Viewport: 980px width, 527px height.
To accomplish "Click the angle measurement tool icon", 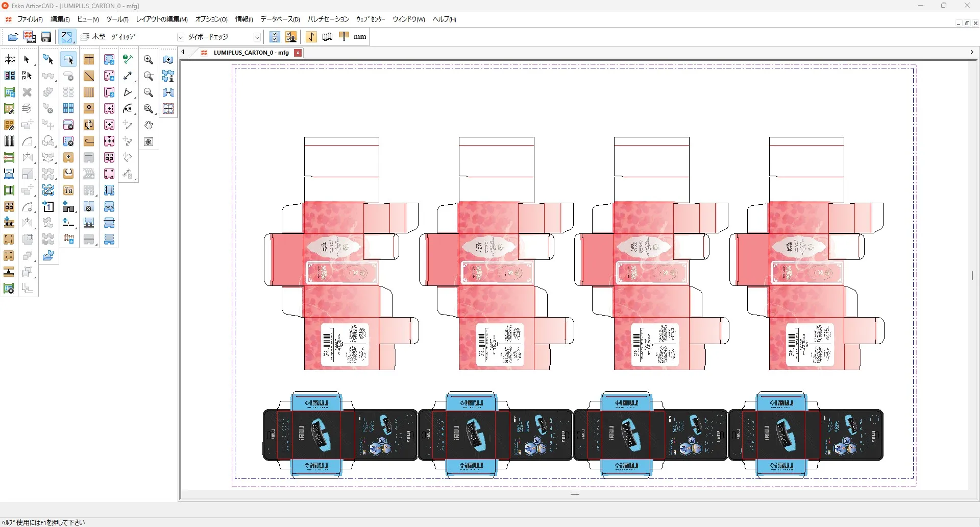I will [x=128, y=92].
